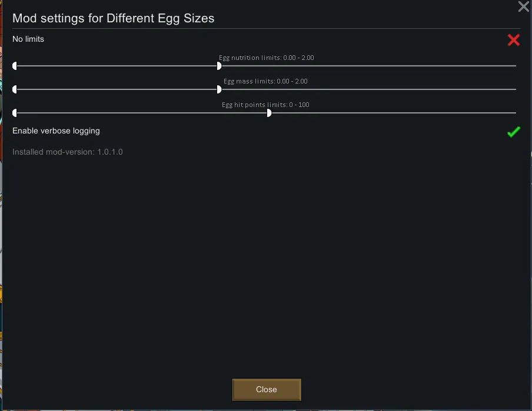Click the Egg nutrition limits maximum handle
532x411 pixels.
click(x=219, y=66)
